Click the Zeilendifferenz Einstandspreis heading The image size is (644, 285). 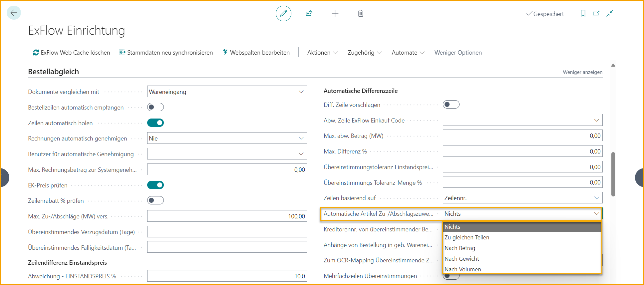[x=67, y=263]
